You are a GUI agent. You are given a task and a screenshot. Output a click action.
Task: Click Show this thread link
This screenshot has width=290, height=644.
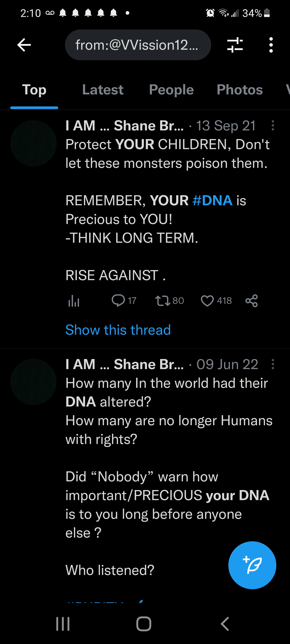(x=118, y=330)
